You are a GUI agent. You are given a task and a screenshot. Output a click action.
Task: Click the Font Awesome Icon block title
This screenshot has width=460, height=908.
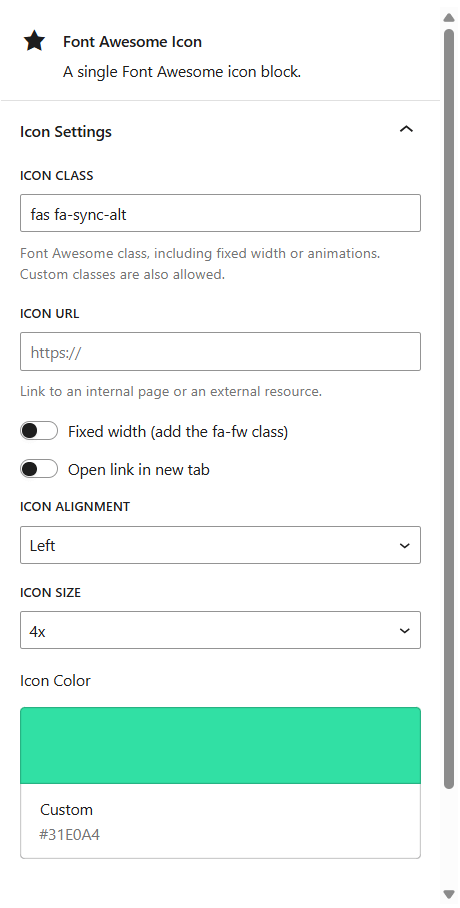[x=132, y=42]
